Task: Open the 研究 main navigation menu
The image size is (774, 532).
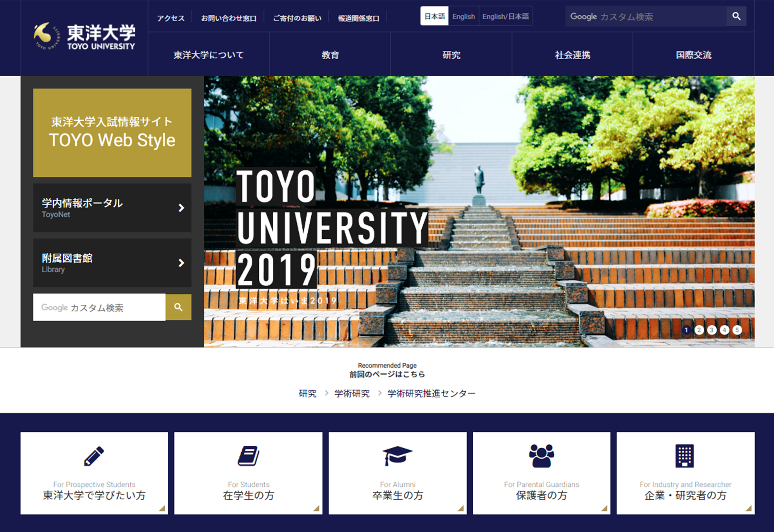Action: tap(451, 55)
